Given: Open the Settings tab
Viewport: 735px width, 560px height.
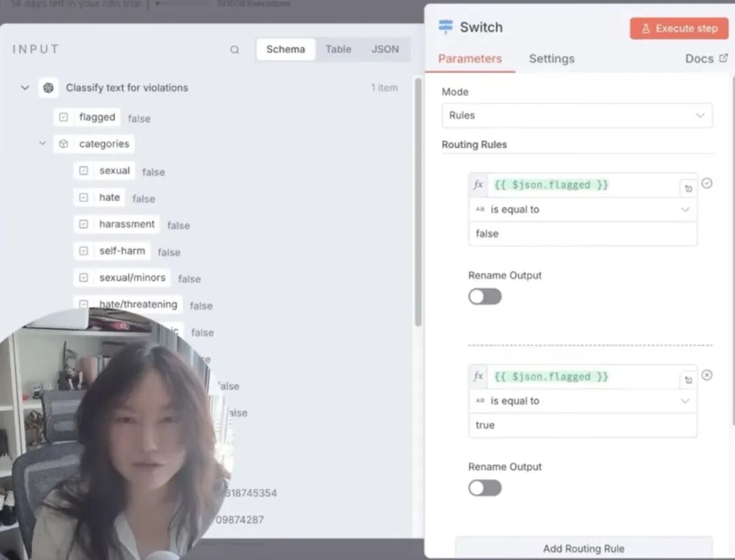Looking at the screenshot, I should [x=552, y=59].
